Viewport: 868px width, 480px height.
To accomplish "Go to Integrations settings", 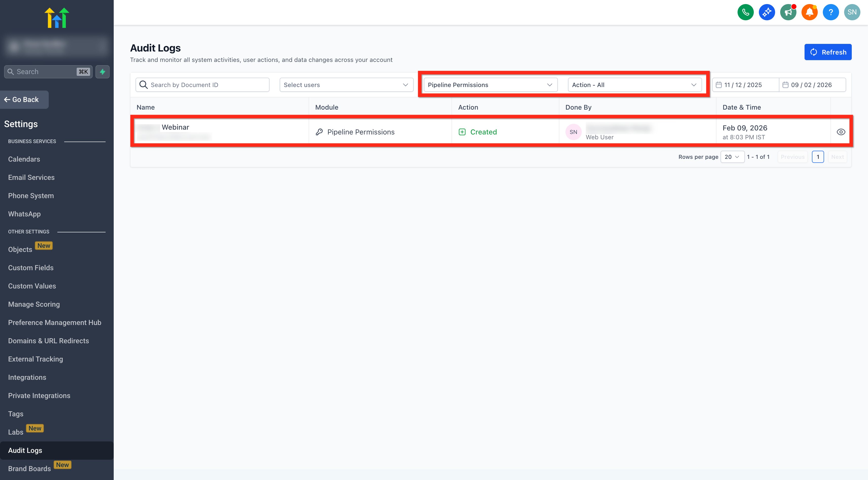I will (27, 377).
